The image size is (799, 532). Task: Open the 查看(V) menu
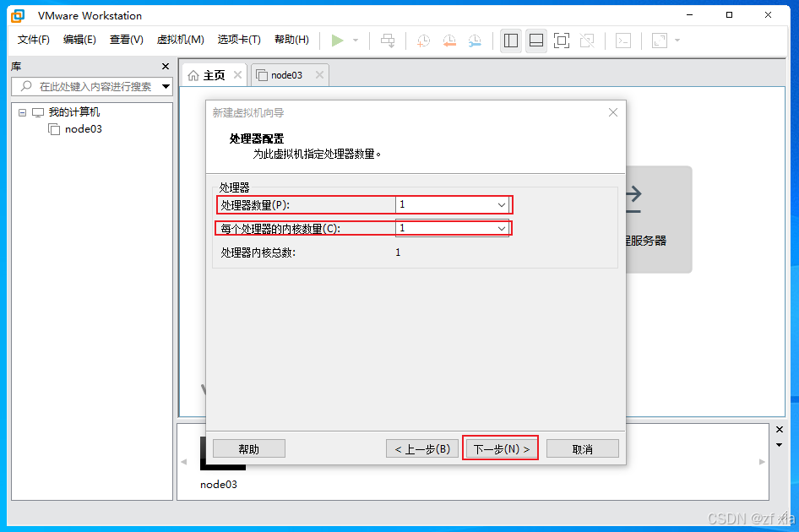click(127, 40)
